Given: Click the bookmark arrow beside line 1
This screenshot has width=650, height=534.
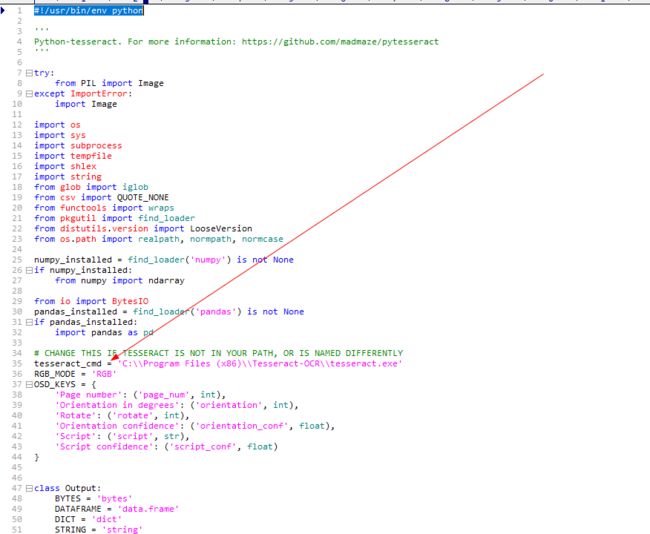Looking at the screenshot, I should (3, 10).
